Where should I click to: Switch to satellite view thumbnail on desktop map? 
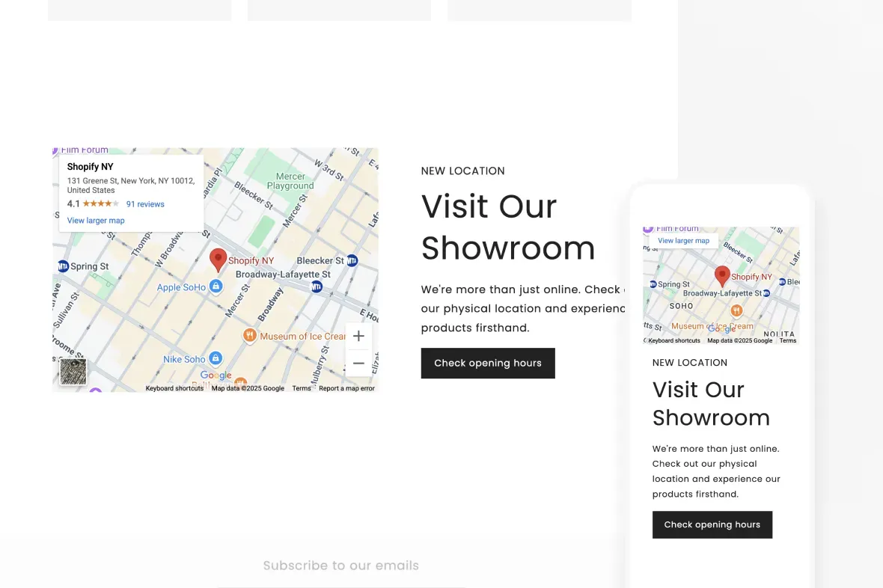(x=73, y=371)
